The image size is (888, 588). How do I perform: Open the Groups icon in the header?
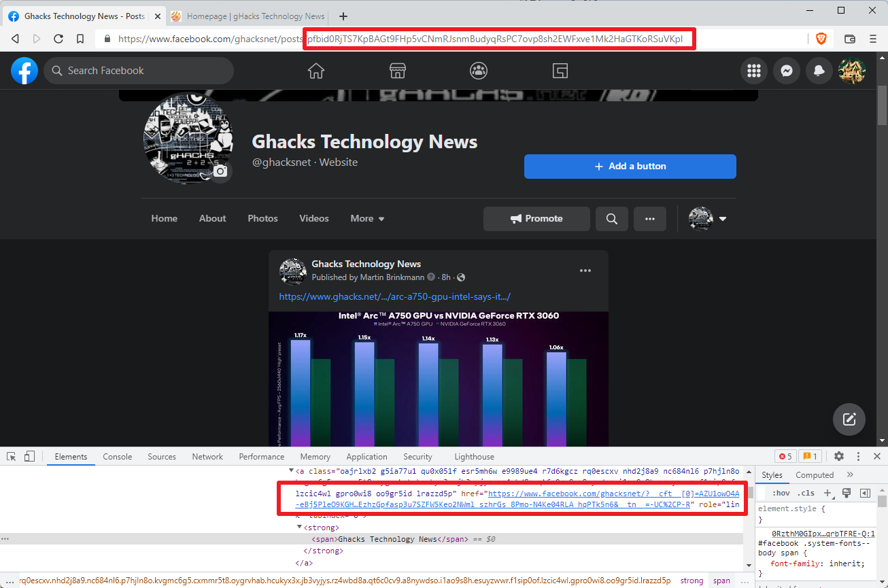(478, 70)
